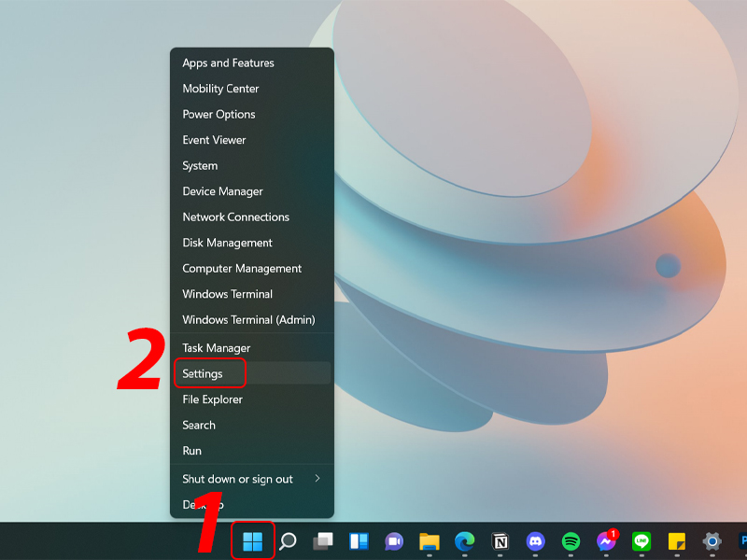Open the LINE app icon
The width and height of the screenshot is (747, 560).
(641, 541)
